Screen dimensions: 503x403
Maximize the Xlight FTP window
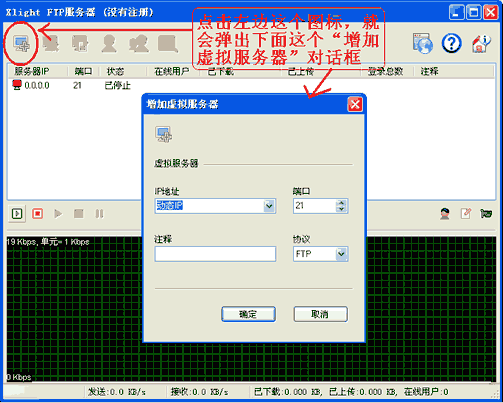click(473, 12)
